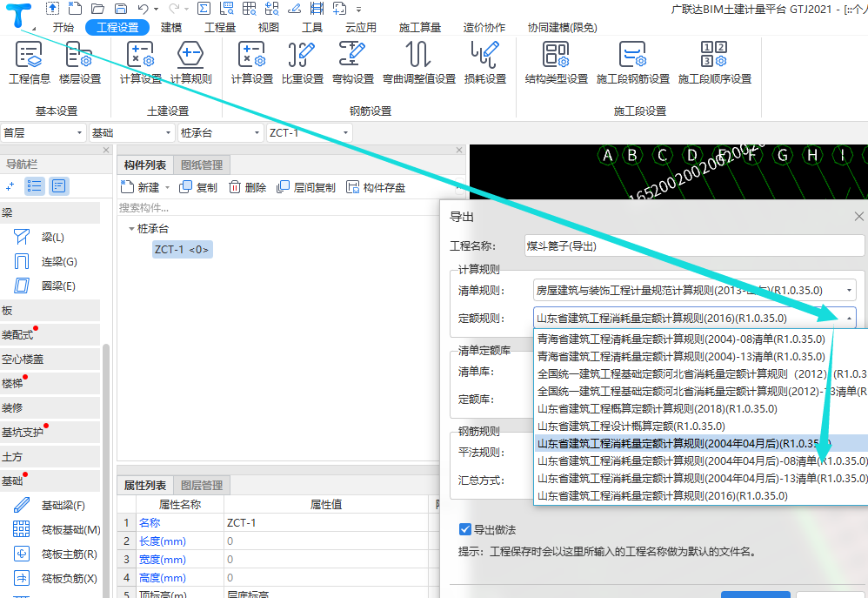Image resolution: width=868 pixels, height=598 pixels.
Task: Open 桩承台 component type dropdown
Action: point(220,133)
